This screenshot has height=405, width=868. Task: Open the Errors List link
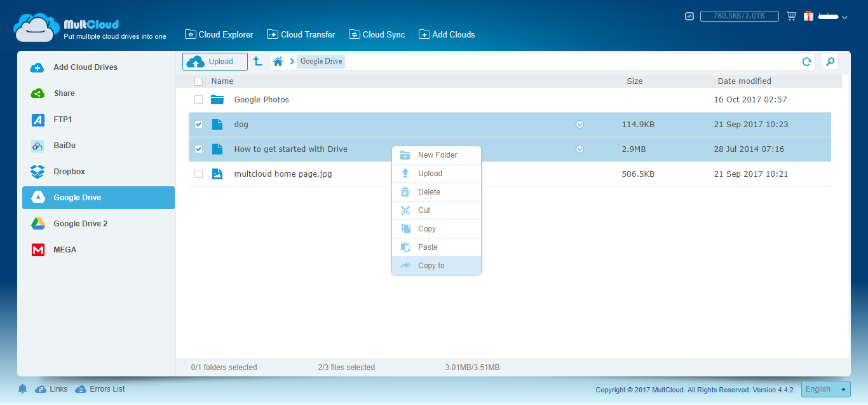click(106, 388)
